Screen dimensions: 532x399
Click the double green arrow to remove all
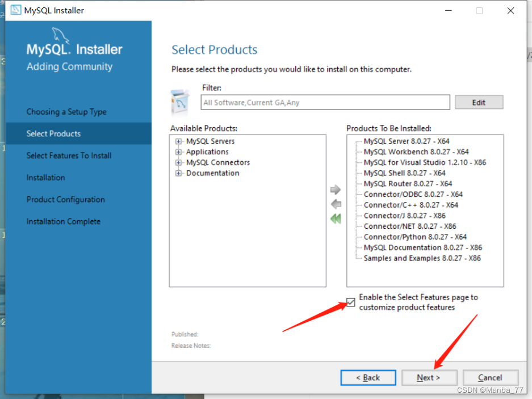[x=336, y=219]
